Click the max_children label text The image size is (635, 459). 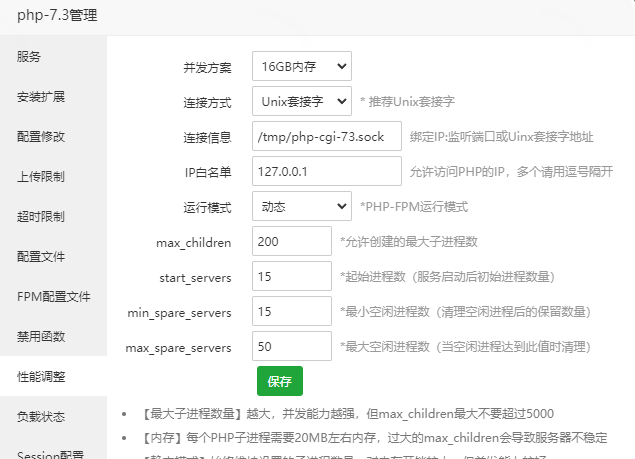[x=194, y=243]
